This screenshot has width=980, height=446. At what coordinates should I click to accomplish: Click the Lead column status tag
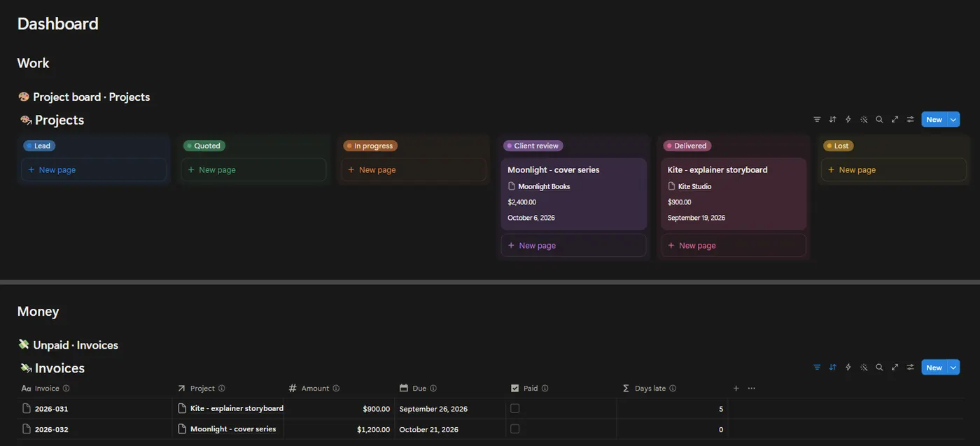(x=39, y=146)
